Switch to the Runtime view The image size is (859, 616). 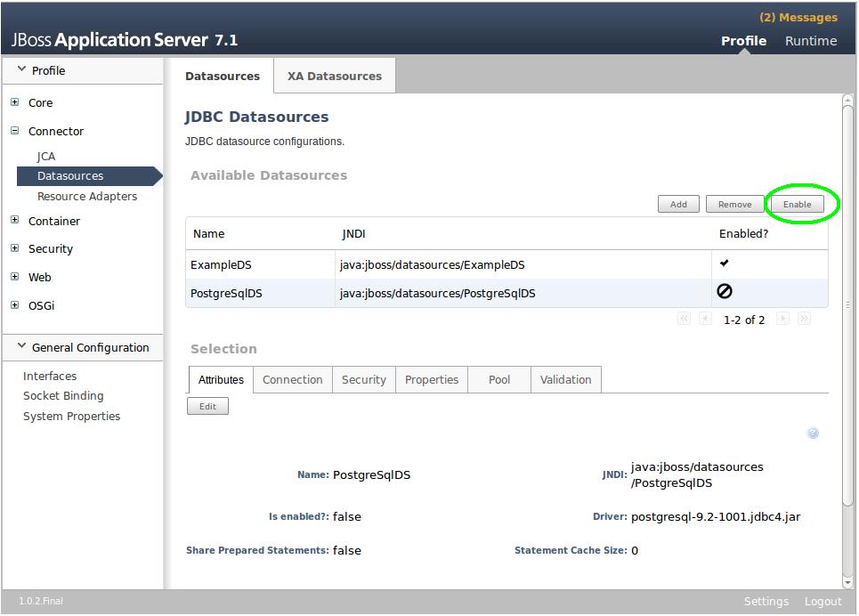pos(811,41)
